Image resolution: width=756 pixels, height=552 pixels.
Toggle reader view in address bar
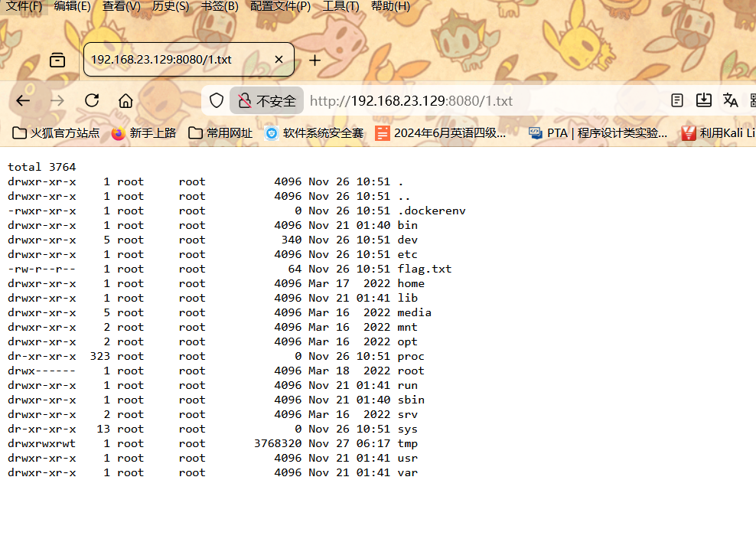[677, 101]
